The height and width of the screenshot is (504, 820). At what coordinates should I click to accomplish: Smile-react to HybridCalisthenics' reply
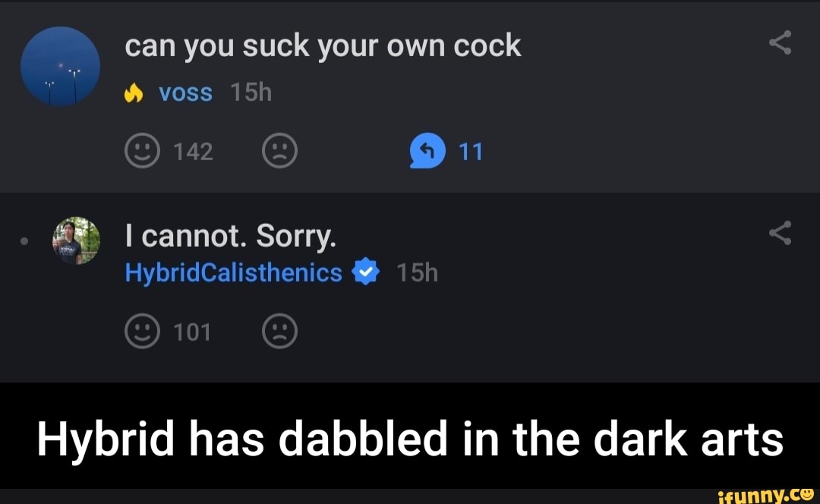pos(142,331)
